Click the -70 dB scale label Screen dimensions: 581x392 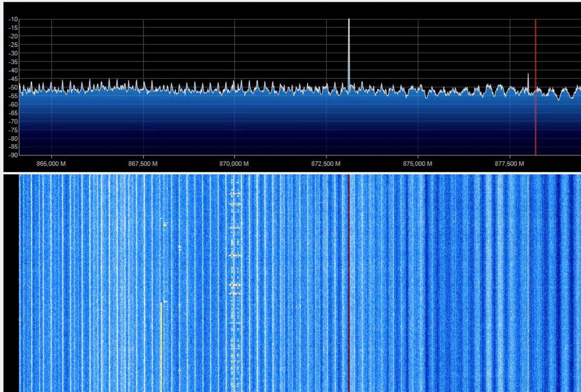coord(14,122)
